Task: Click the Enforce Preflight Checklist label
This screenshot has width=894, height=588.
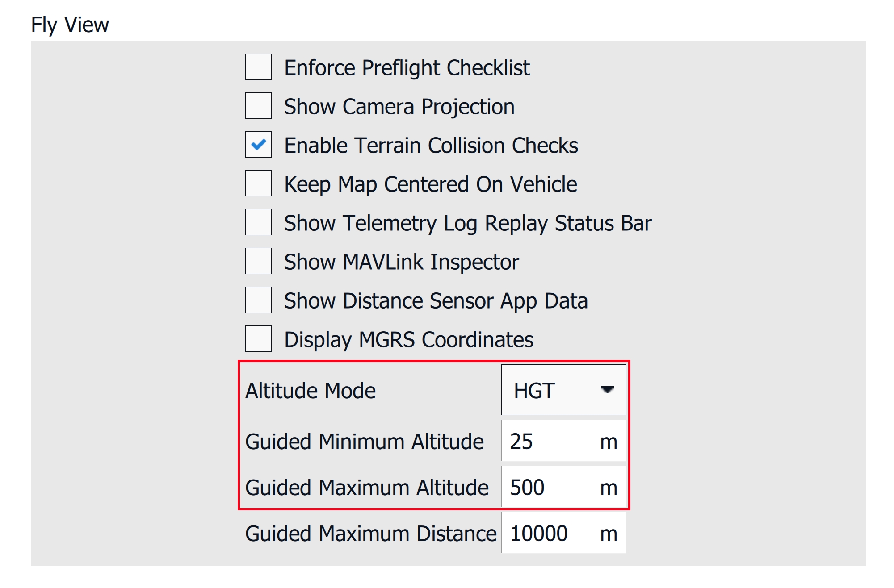Action: click(407, 68)
